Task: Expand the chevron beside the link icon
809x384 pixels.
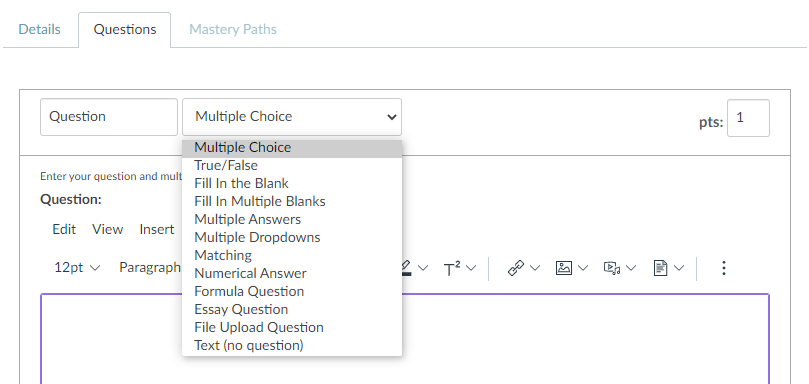Action: point(535,268)
